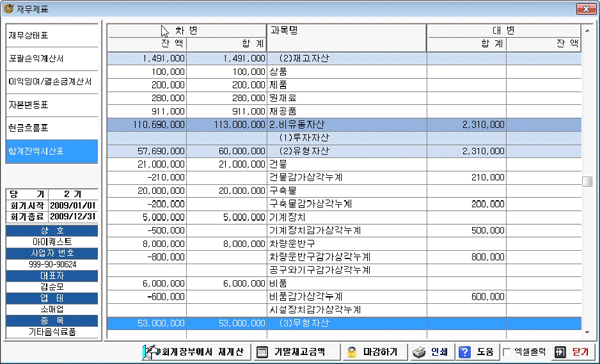Click the lock icon on 마감하기
This screenshot has height=364, width=600.
[351, 352]
